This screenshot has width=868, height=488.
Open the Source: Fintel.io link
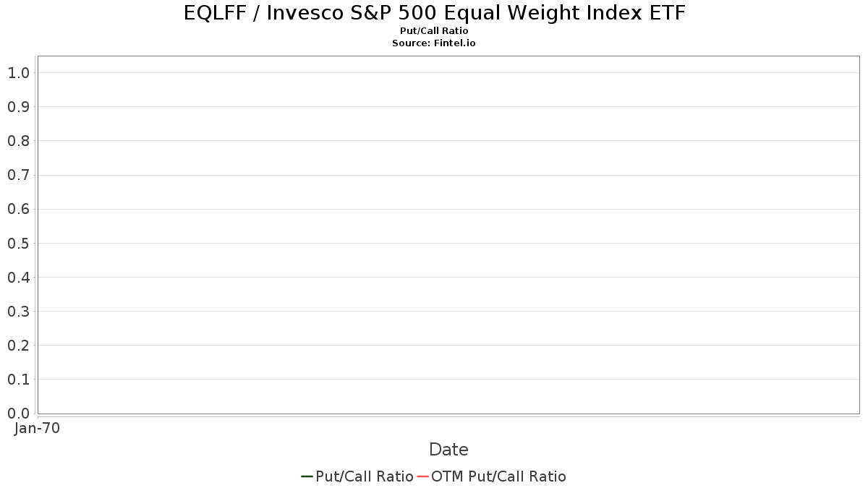(x=434, y=43)
